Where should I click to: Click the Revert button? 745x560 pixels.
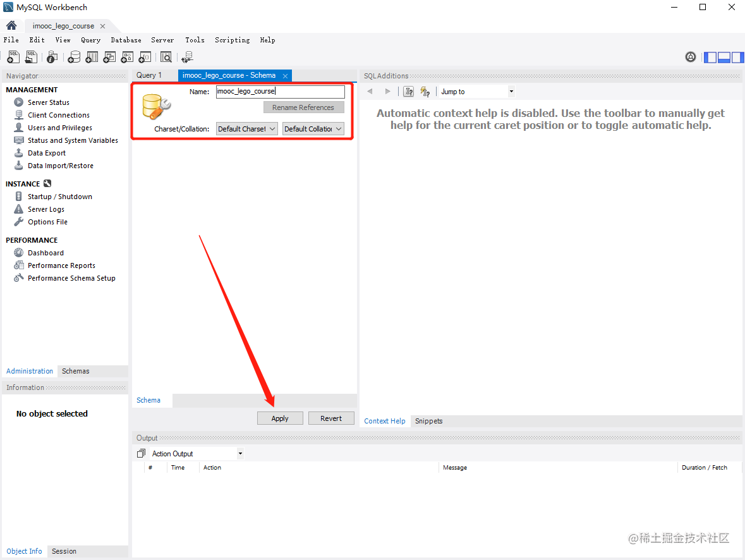[x=331, y=418]
